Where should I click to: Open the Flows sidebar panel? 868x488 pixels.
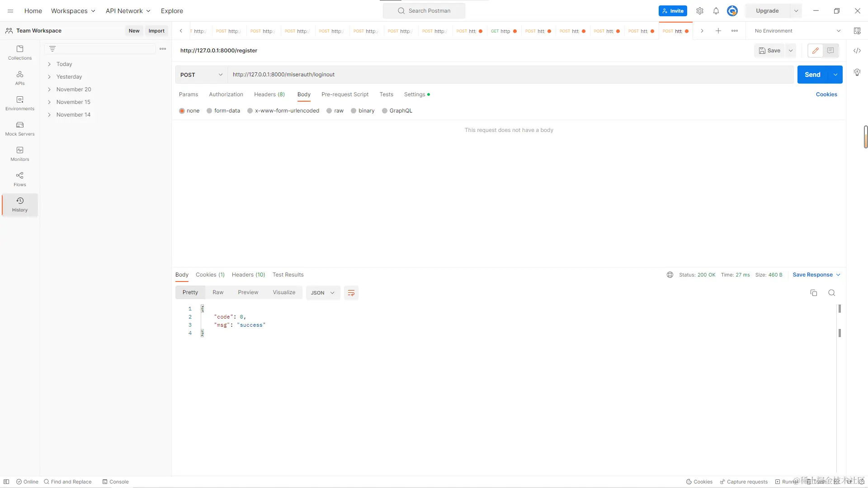coord(20,179)
